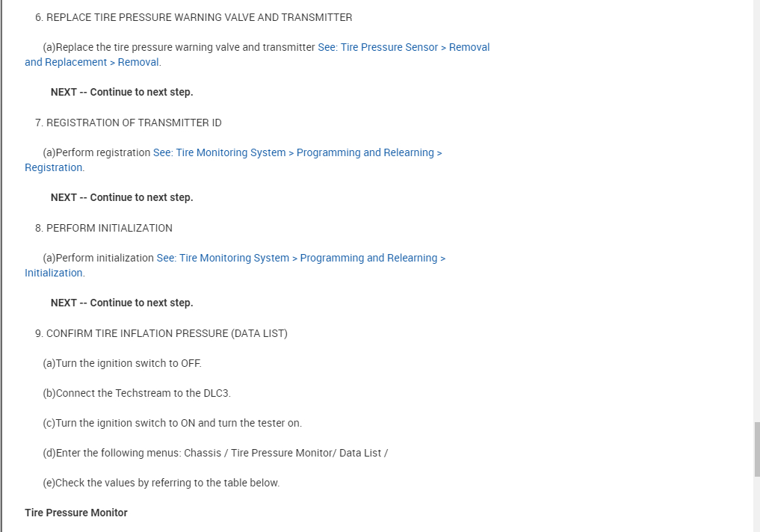This screenshot has width=760, height=532.
Task: Click the vertical scrollbar thumb
Action: 756,448
